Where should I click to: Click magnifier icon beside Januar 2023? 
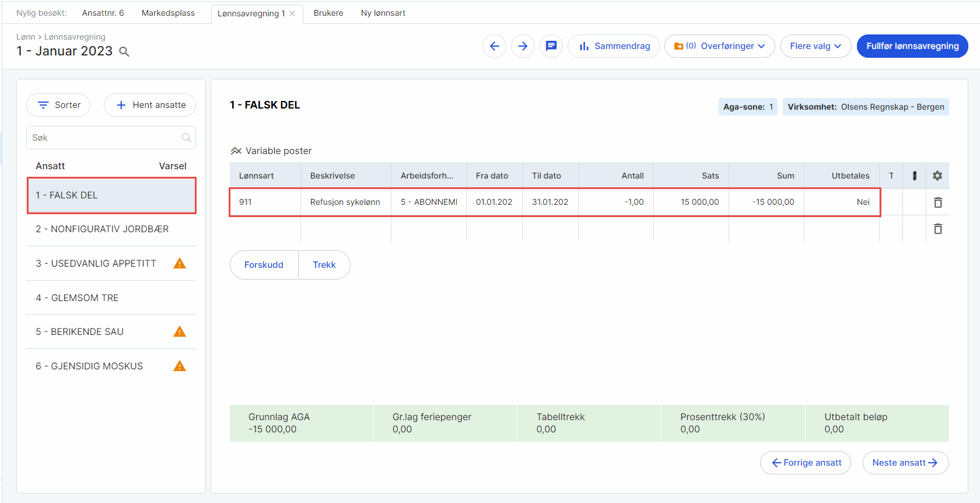124,52
